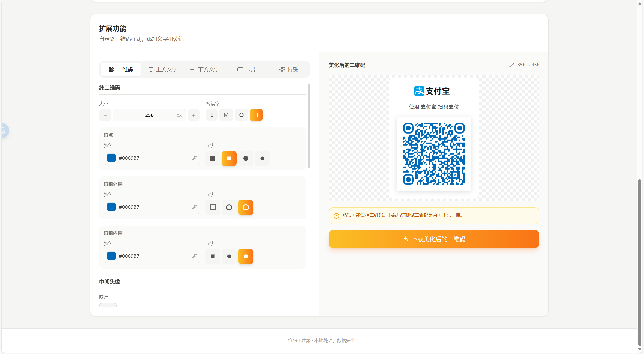The height and width of the screenshot is (354, 644).
Task: Click the 356 × 456 dimensions text
Action: click(528, 65)
